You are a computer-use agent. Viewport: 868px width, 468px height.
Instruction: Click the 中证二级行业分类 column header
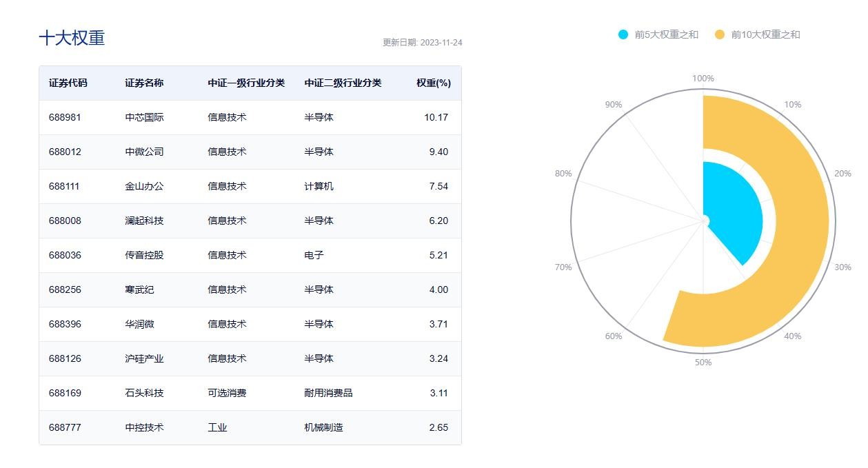[343, 83]
